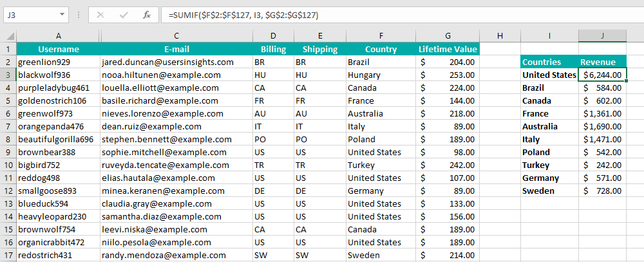Click inside the Name Box showing J3
The height and width of the screenshot is (262, 644).
[30, 15]
